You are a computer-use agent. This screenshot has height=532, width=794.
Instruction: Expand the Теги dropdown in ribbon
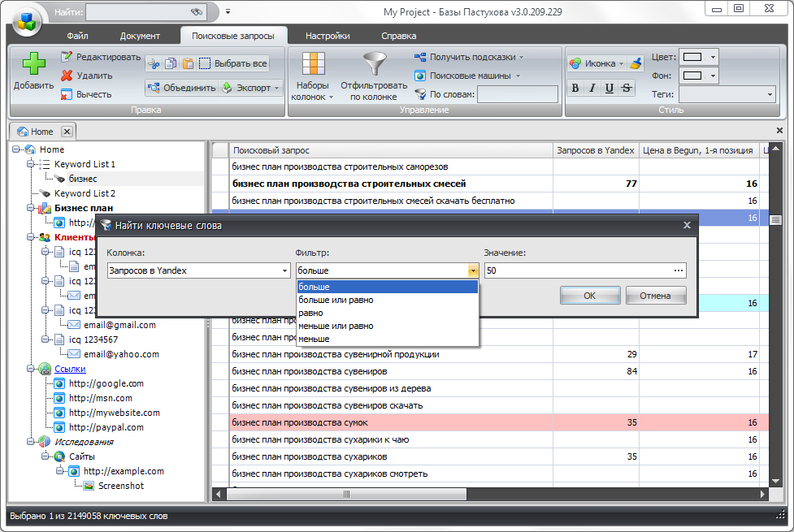tap(770, 95)
